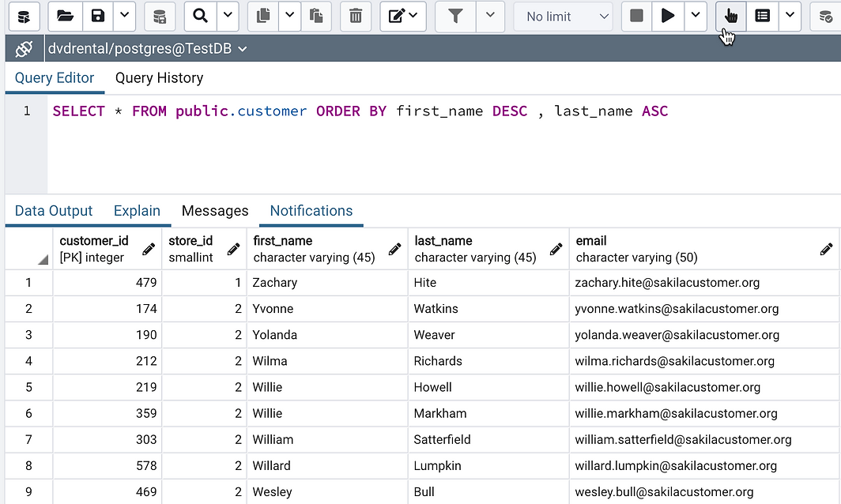Switch to the Query History tab

pos(160,77)
